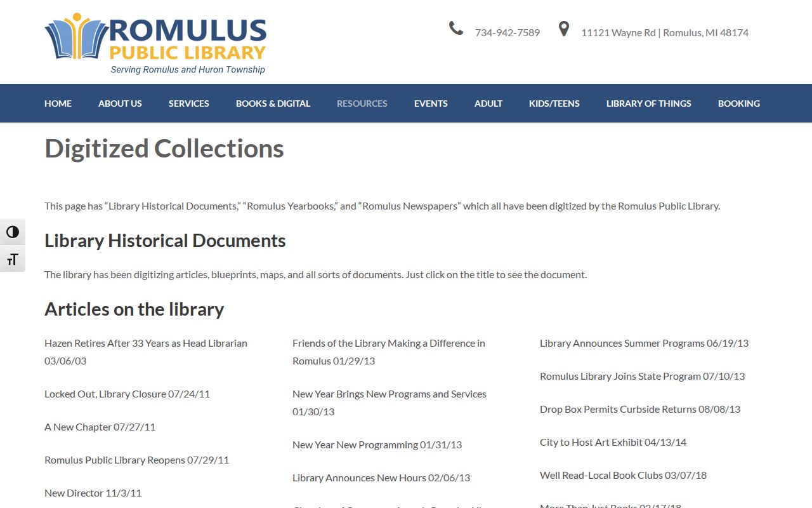Click the Digitized Collections page heading
The image size is (812, 508).
[164, 149]
